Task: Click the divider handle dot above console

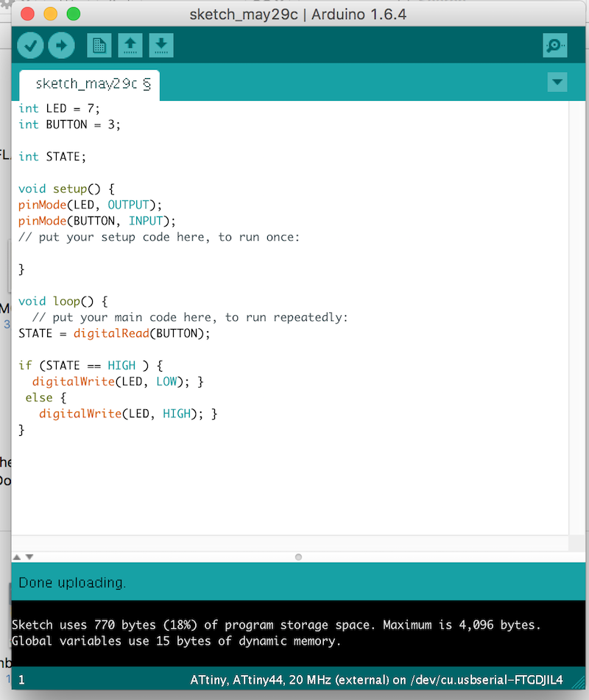Action: pos(298,556)
